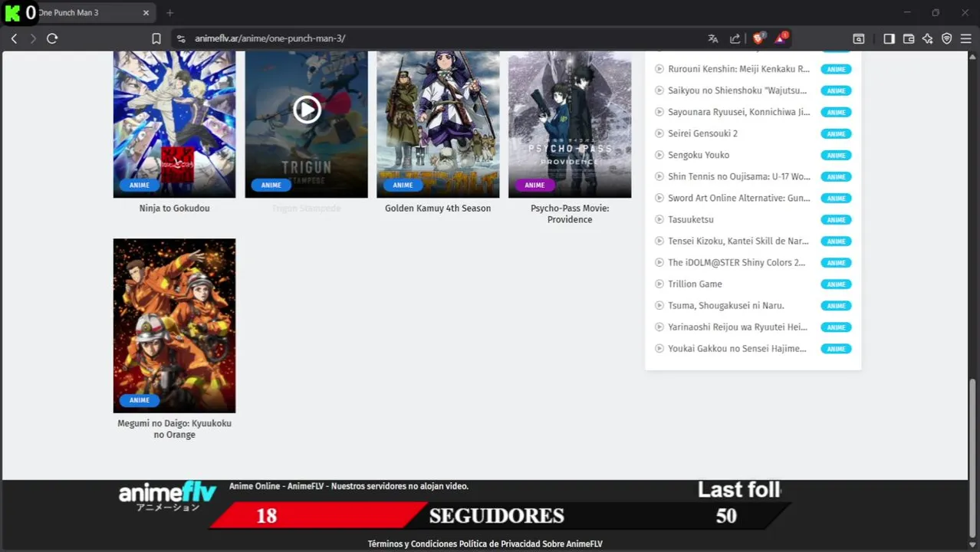Click the address bar URL field
The image size is (980, 552).
coord(445,38)
